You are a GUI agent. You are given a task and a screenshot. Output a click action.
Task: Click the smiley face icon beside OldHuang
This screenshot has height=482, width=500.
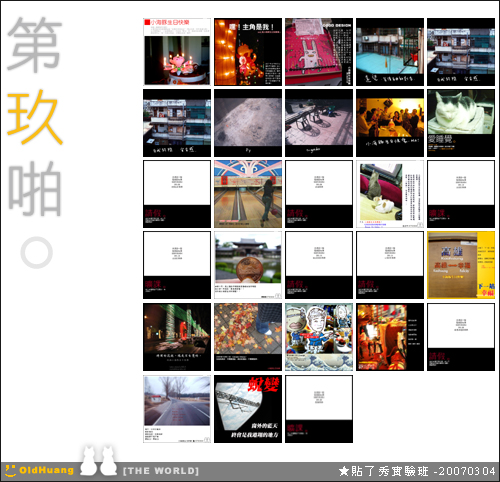[x=10, y=470]
